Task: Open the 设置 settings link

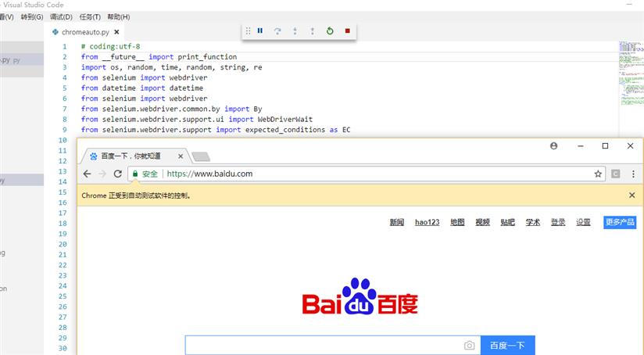Action: [x=583, y=222]
